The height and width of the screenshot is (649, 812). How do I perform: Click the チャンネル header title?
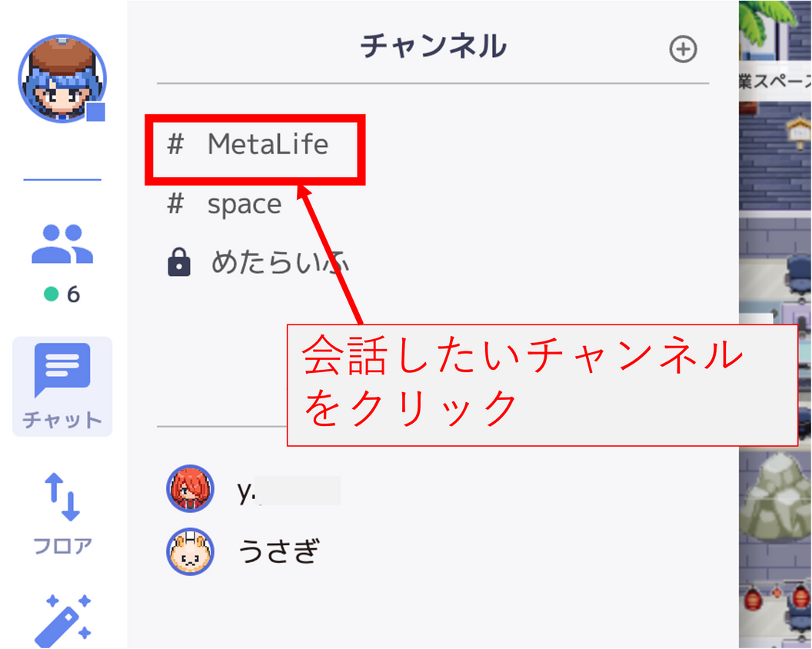[434, 45]
